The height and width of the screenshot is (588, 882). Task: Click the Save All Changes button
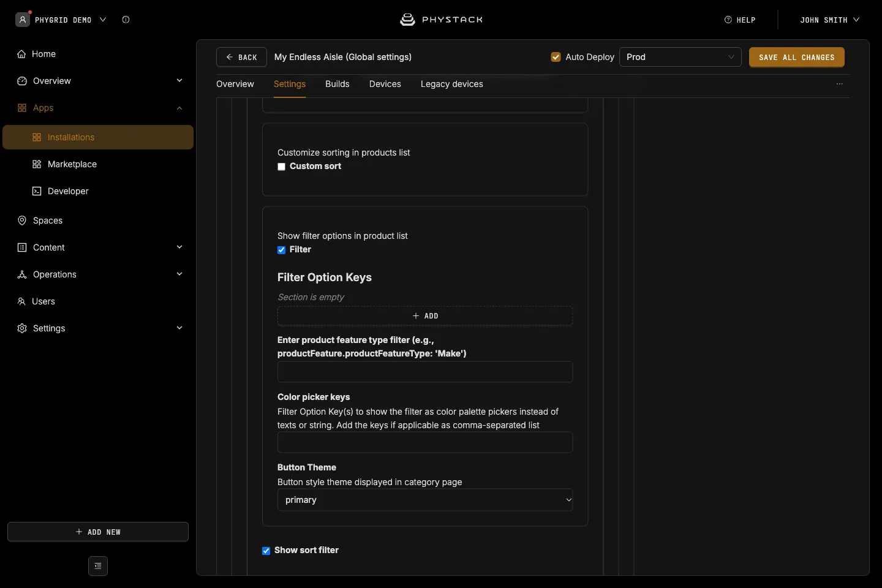point(797,57)
